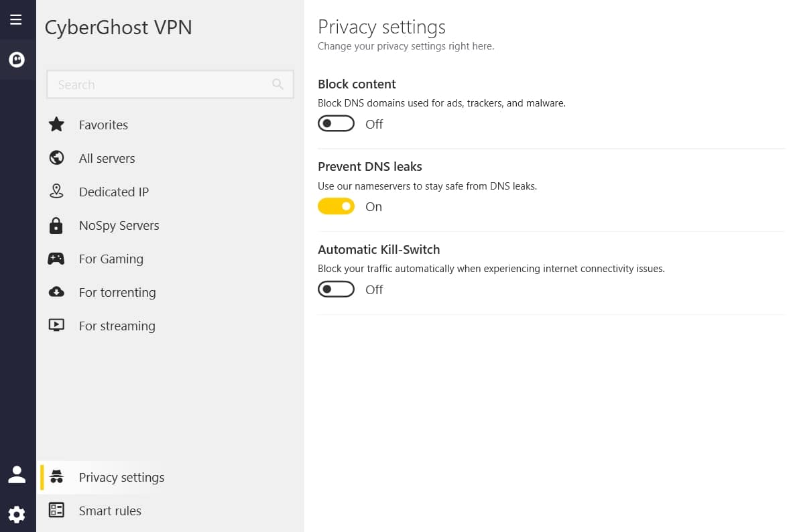Select the For streaming menu item
The width and height of the screenshot is (787, 532).
click(170, 326)
